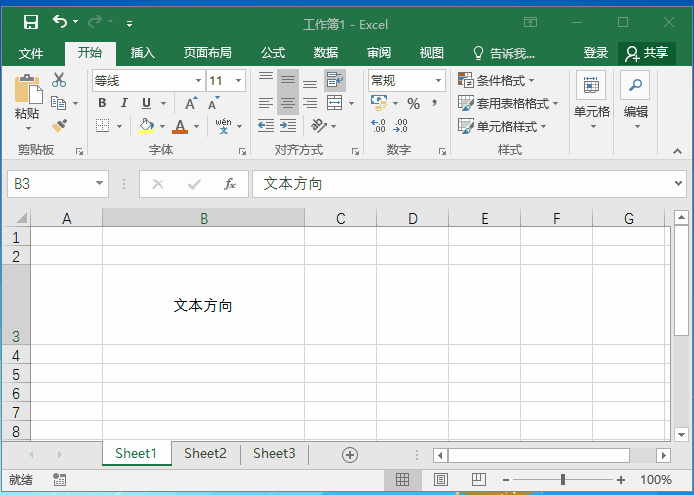Add a new sheet with plus icon
The image size is (694, 495).
coord(350,455)
